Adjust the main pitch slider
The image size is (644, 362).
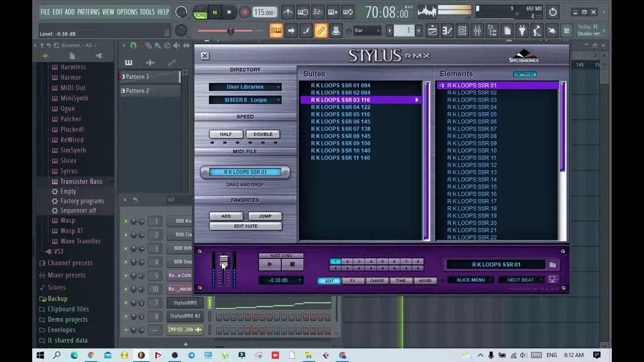(230, 31)
